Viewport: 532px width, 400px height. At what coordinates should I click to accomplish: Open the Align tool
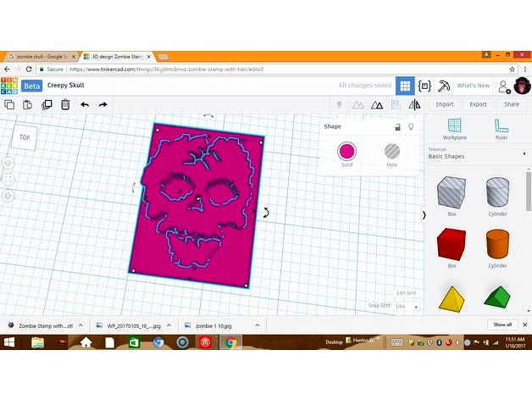point(396,104)
